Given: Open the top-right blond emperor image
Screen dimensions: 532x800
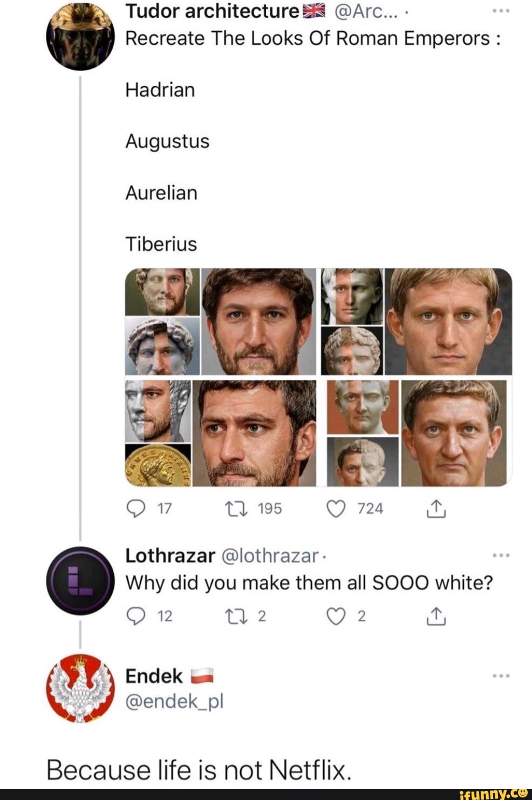Looking at the screenshot, I should (417, 321).
